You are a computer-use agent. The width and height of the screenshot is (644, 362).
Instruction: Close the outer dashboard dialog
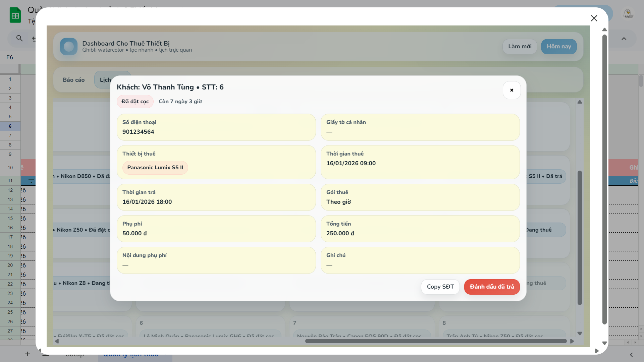click(594, 18)
